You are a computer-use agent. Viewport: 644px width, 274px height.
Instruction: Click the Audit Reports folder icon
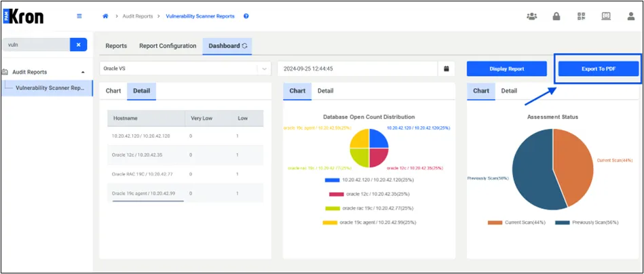point(5,72)
